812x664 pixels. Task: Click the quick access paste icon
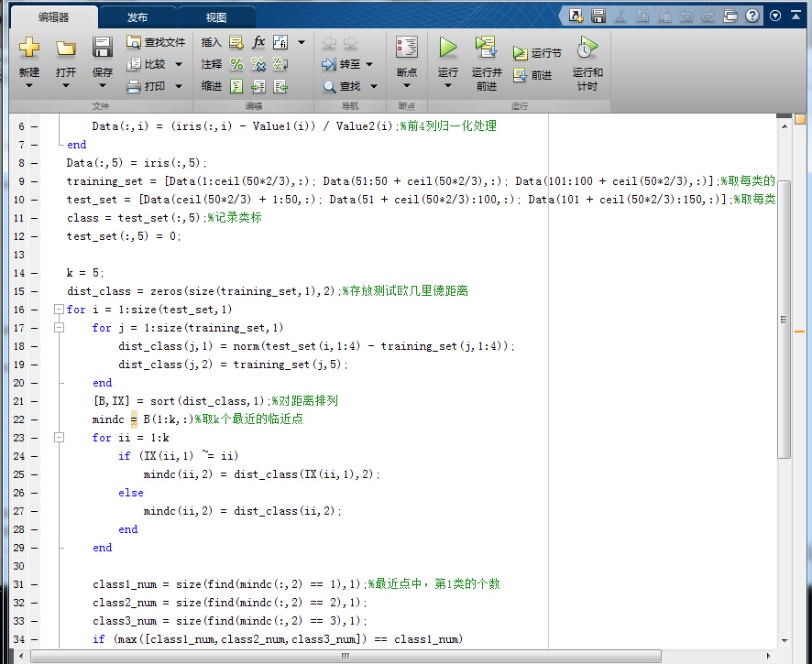point(665,16)
